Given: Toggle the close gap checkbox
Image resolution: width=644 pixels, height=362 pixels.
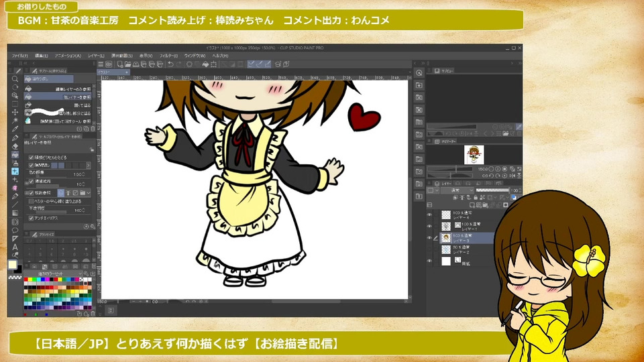Looking at the screenshot, I should tap(32, 165).
